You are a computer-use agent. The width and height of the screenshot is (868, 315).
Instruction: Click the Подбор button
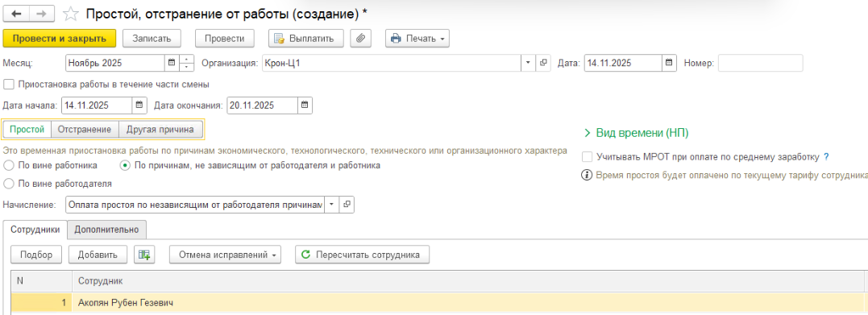click(36, 255)
